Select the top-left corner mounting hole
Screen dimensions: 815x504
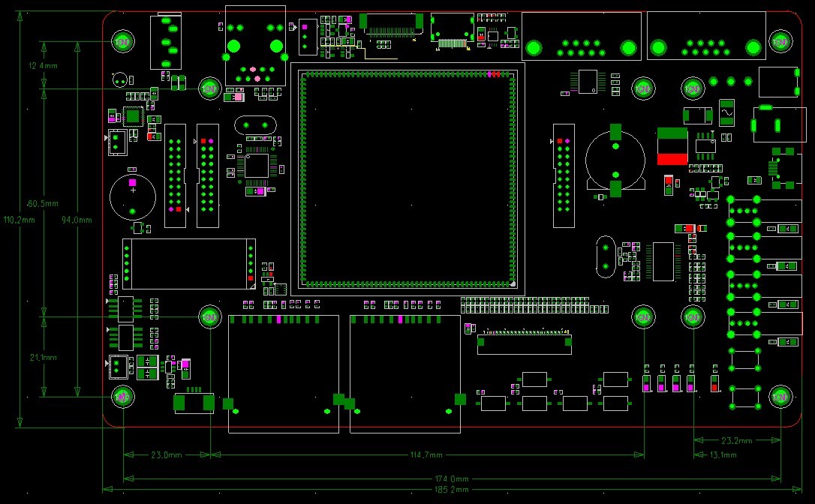123,41
